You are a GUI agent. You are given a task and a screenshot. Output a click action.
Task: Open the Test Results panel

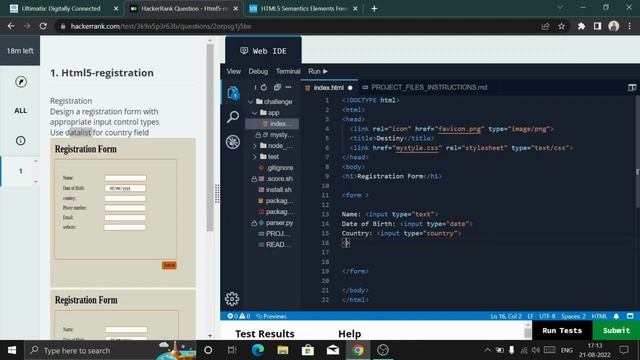pos(264,334)
